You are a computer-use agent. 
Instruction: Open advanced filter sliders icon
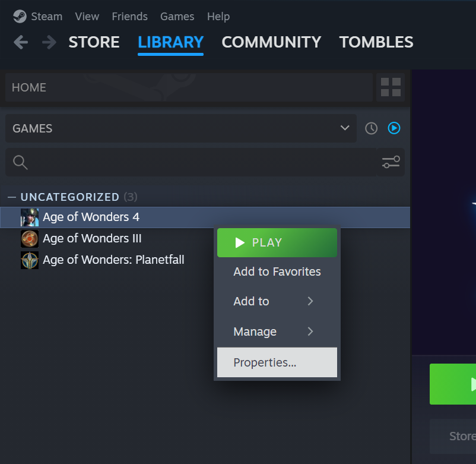391,162
